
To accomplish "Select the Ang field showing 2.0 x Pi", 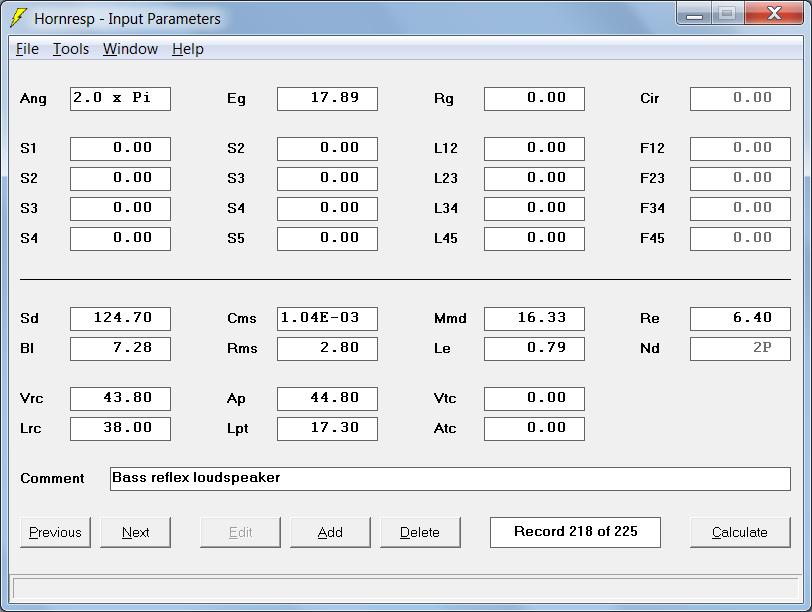I will tap(120, 99).
